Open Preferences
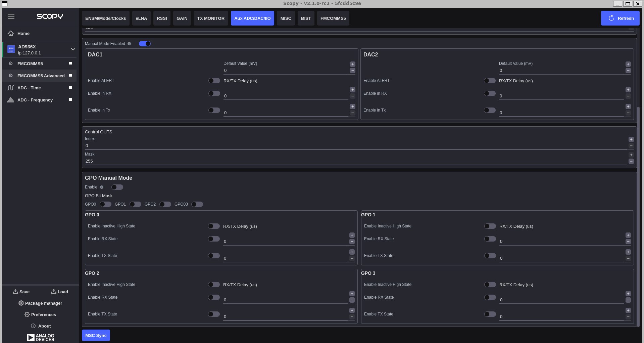The width and height of the screenshot is (644, 343). click(x=40, y=314)
